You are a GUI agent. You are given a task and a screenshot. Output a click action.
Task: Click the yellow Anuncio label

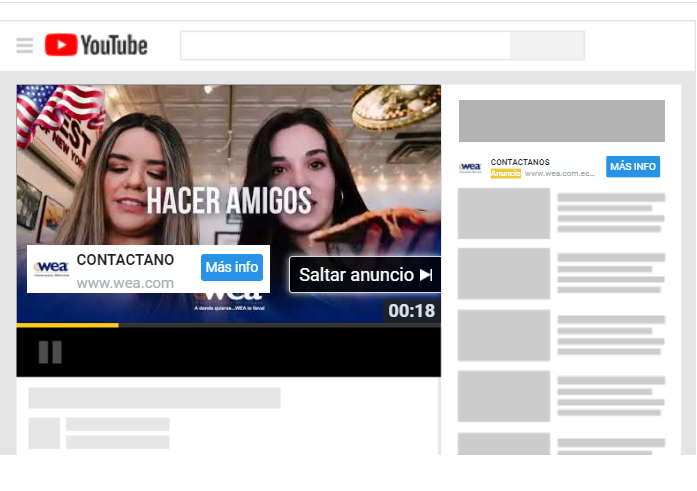(x=505, y=173)
